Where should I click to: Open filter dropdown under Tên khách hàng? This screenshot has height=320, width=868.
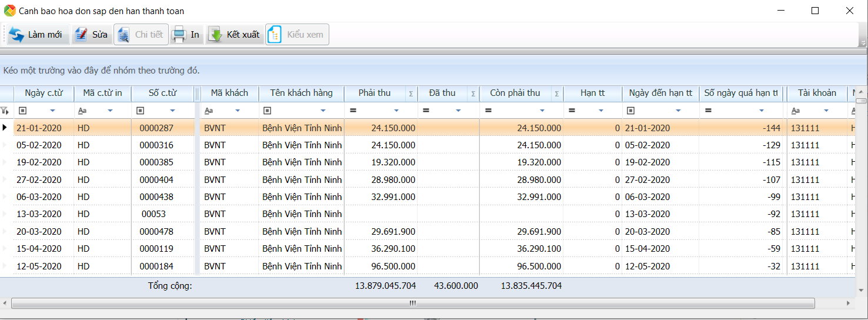[323, 111]
